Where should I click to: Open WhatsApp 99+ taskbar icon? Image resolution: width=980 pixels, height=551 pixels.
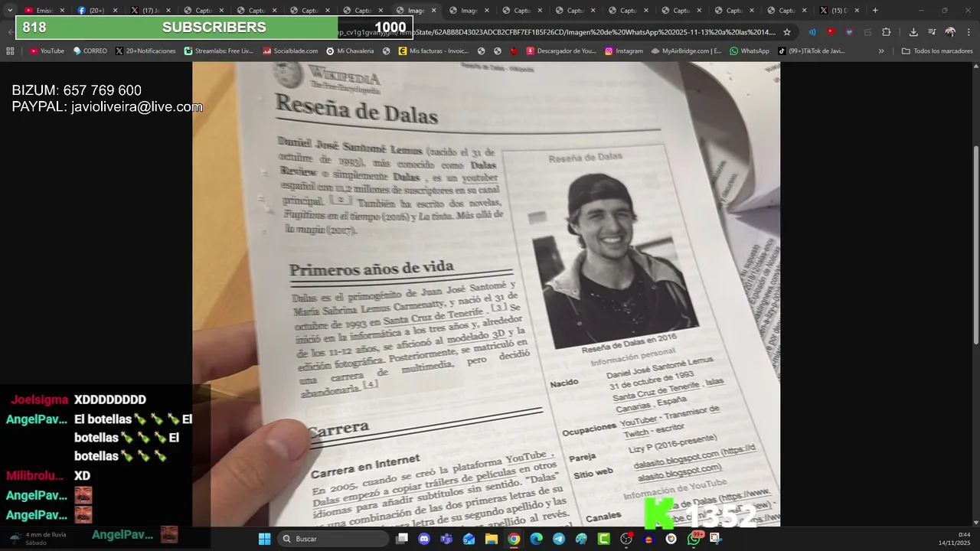(x=694, y=539)
